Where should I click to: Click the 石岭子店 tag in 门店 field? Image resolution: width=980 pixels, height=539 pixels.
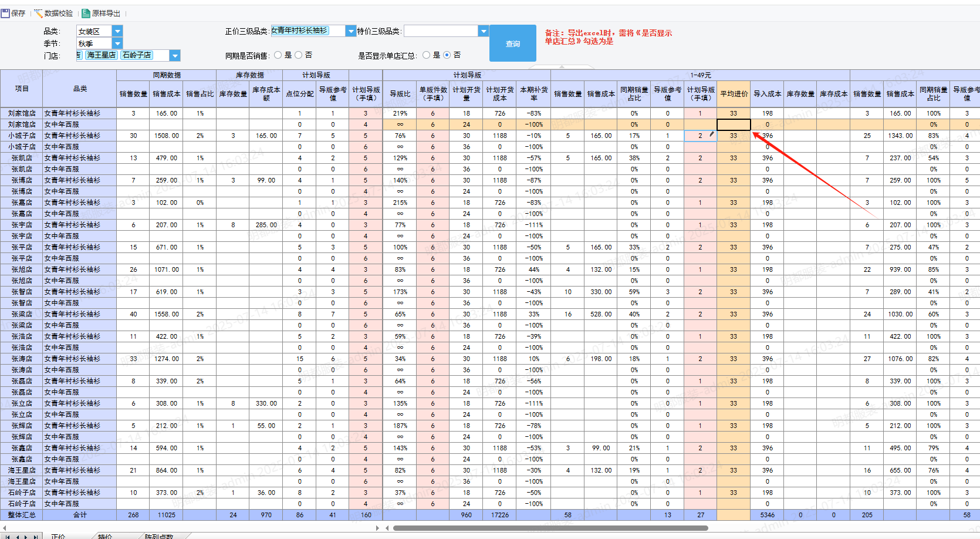coord(137,55)
